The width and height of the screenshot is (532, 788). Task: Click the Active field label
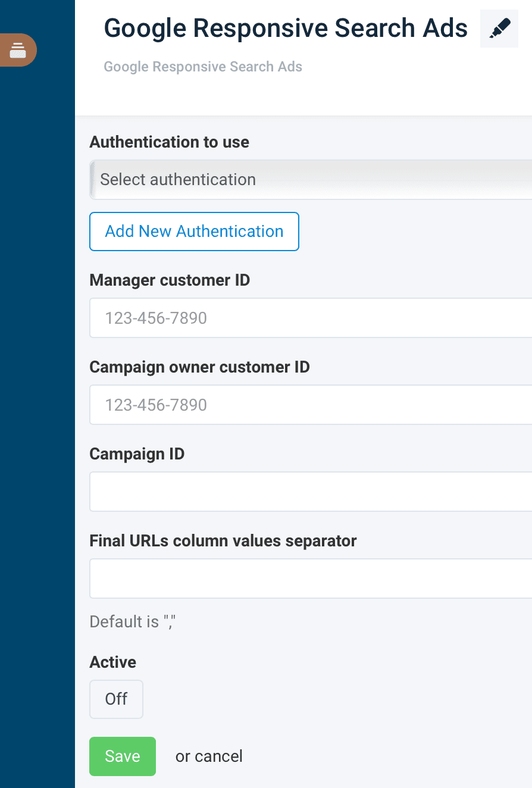coord(112,662)
